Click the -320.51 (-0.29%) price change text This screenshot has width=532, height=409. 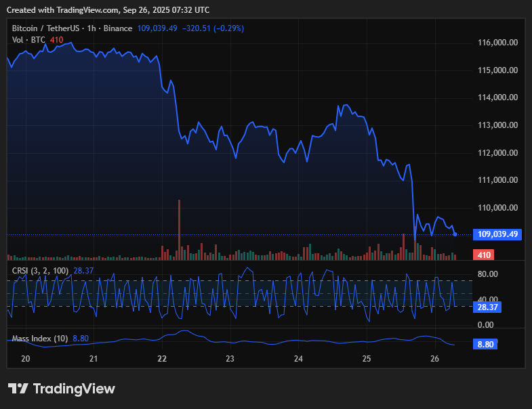(x=213, y=28)
